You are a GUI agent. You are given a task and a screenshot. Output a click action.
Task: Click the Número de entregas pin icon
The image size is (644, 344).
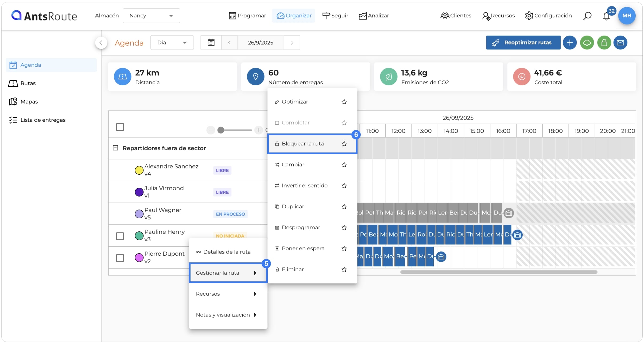click(x=255, y=77)
